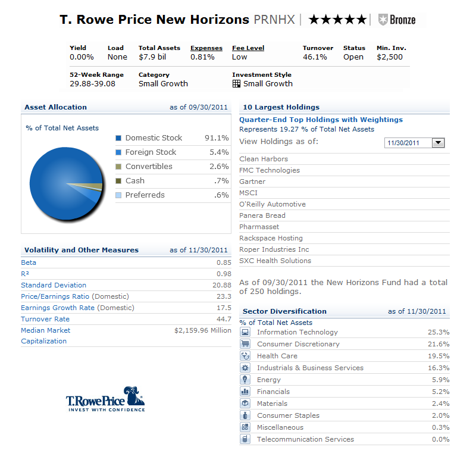
Task: Click the 52-Week Range 29.88-39.08 value
Action: click(x=93, y=83)
